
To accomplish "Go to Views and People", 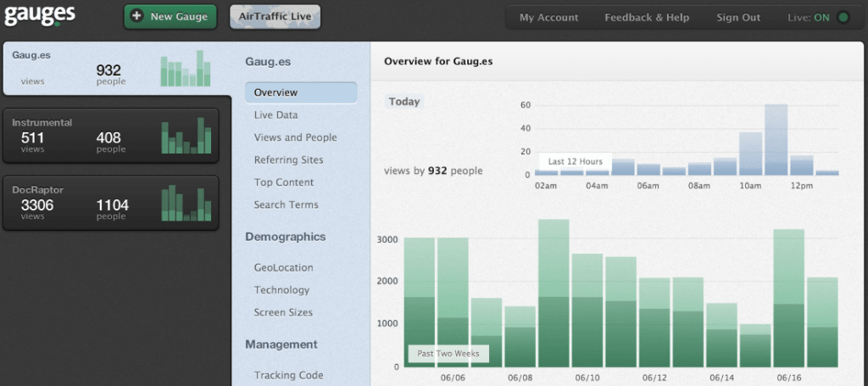I will (295, 137).
